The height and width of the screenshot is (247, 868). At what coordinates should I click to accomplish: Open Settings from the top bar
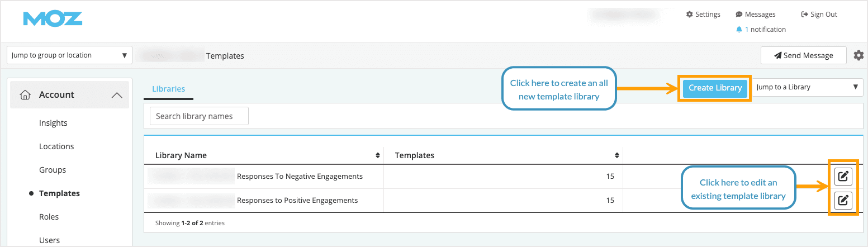point(703,15)
